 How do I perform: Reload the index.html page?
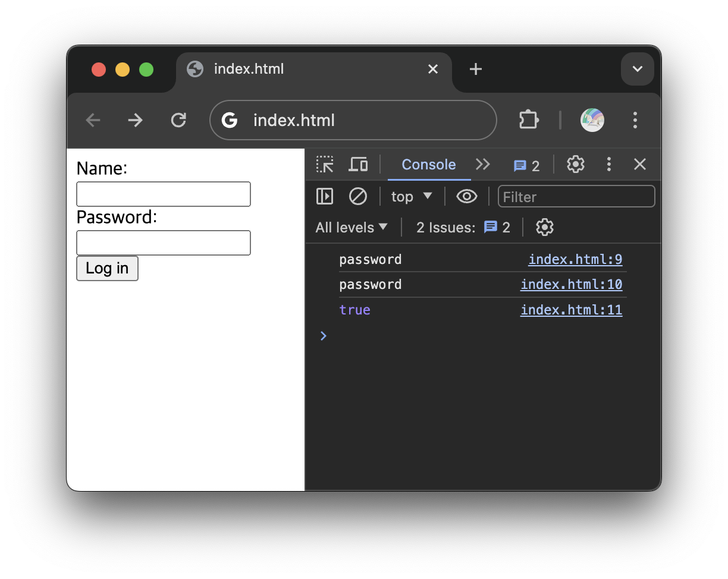click(178, 121)
